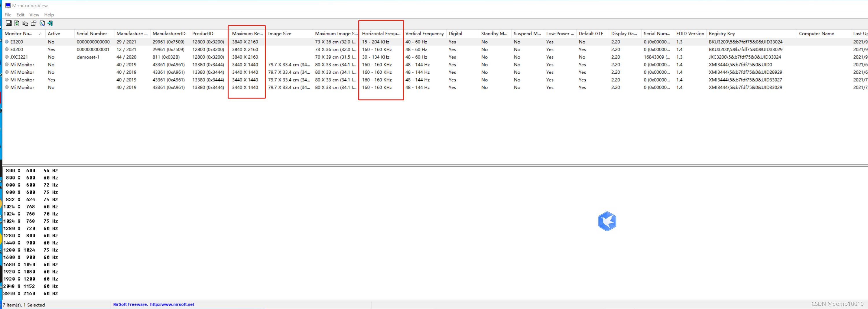Click the registry key 'BKU3200\5&b7fdf75&0&UID33029'
The image size is (868, 309).
pos(745,49)
